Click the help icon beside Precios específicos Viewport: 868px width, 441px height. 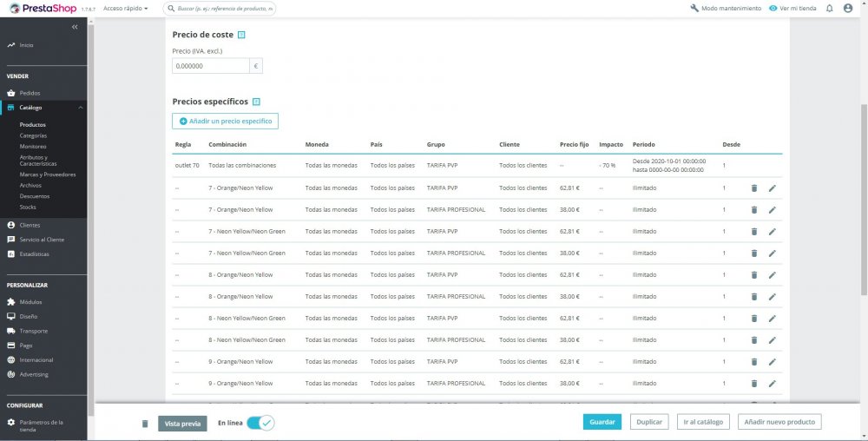(x=256, y=102)
